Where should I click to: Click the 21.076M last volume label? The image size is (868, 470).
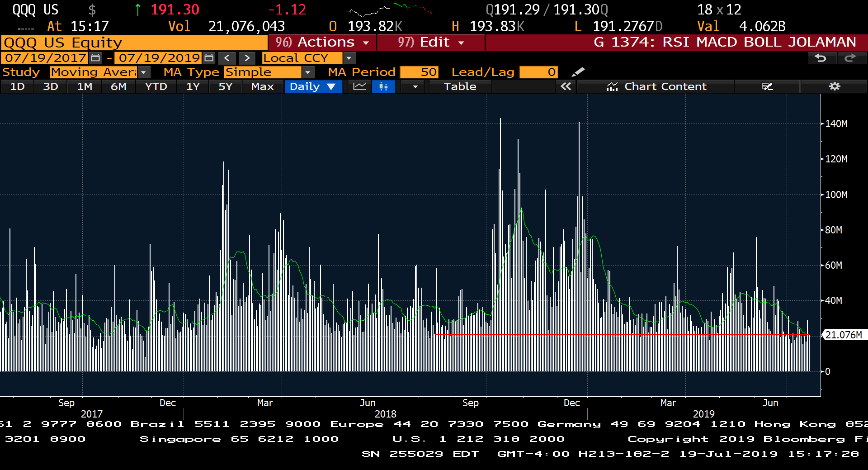pos(844,335)
